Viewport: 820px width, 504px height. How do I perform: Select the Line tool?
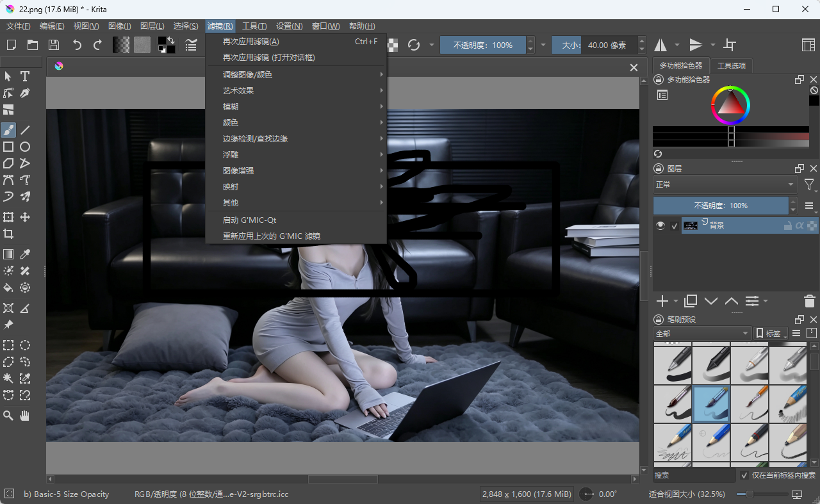[x=25, y=130]
